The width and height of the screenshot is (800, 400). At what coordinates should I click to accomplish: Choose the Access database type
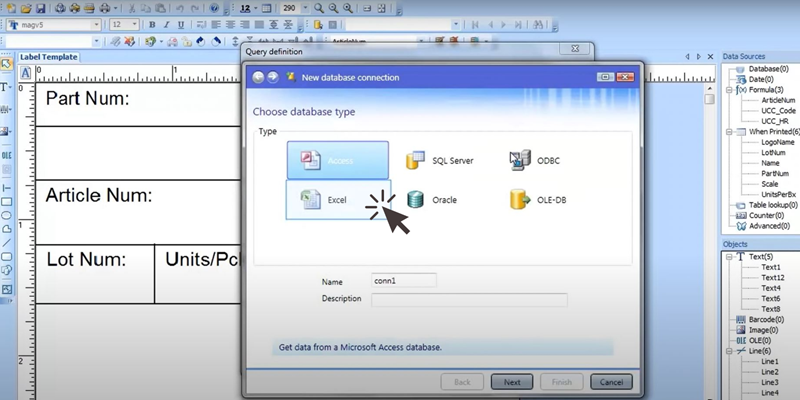tap(338, 160)
